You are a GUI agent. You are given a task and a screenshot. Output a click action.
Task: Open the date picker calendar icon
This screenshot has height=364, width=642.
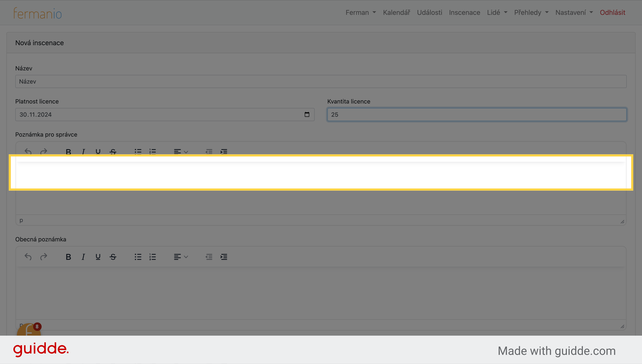point(307,115)
